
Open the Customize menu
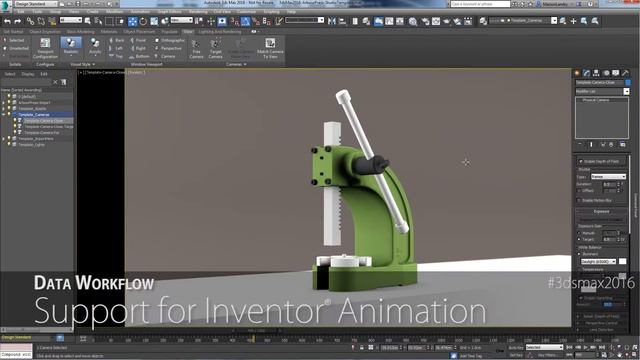click(247, 12)
